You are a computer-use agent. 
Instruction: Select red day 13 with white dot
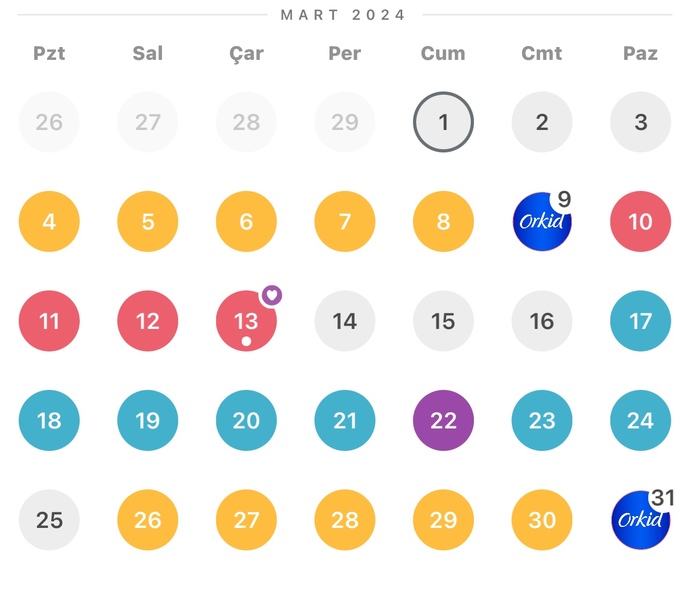point(246,321)
